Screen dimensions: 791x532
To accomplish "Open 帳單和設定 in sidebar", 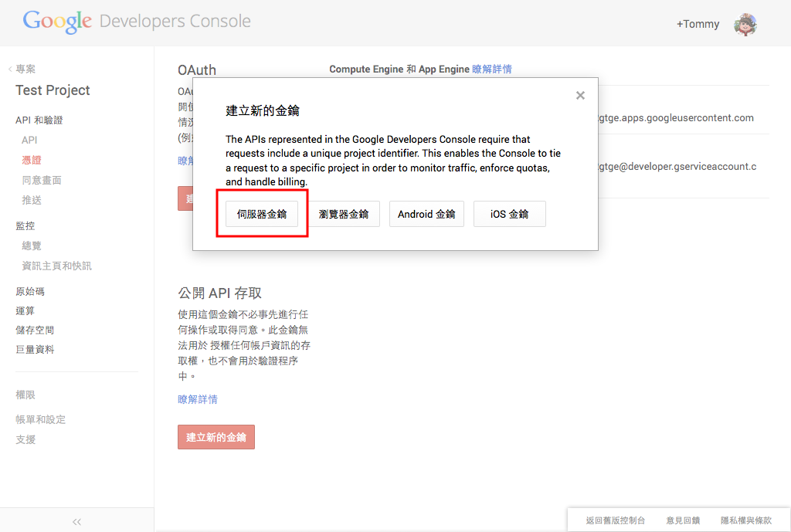I will click(41, 419).
